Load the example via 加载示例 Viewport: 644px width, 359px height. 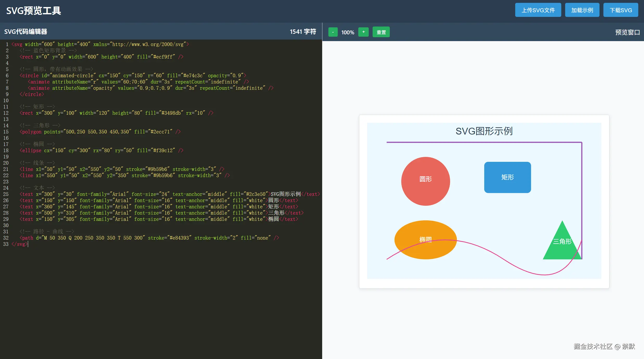click(x=582, y=10)
